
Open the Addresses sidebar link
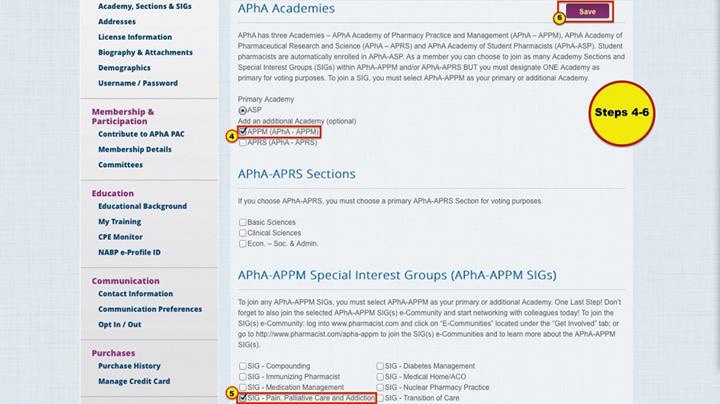(117, 22)
